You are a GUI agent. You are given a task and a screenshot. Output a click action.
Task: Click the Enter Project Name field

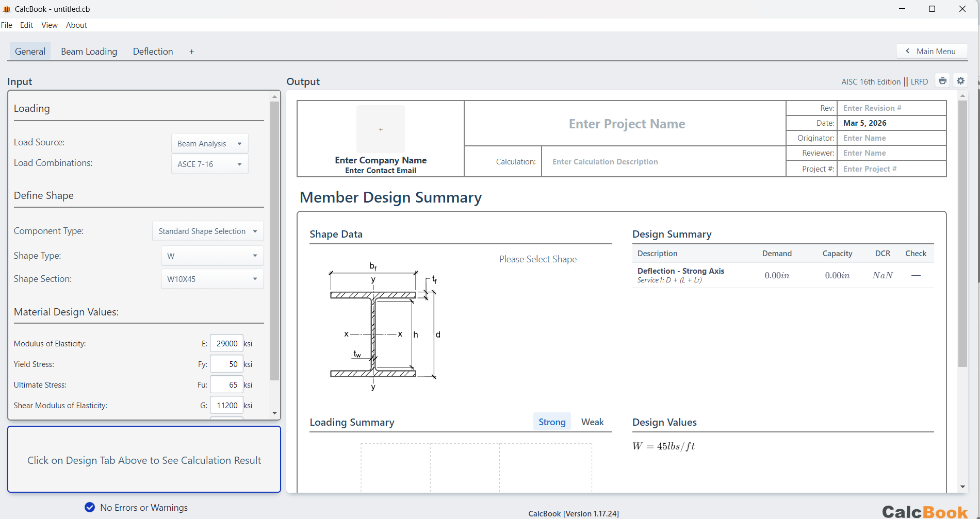click(627, 124)
